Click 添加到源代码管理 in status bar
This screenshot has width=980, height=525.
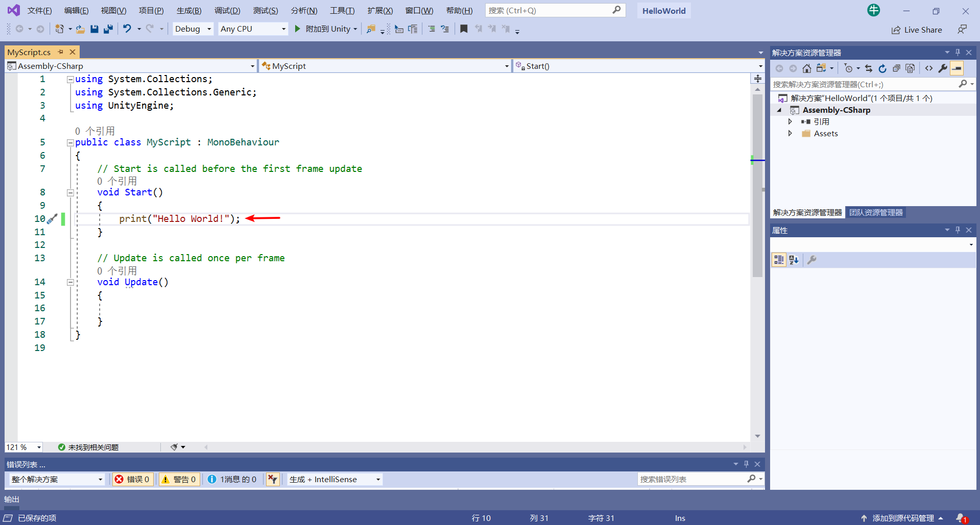903,518
